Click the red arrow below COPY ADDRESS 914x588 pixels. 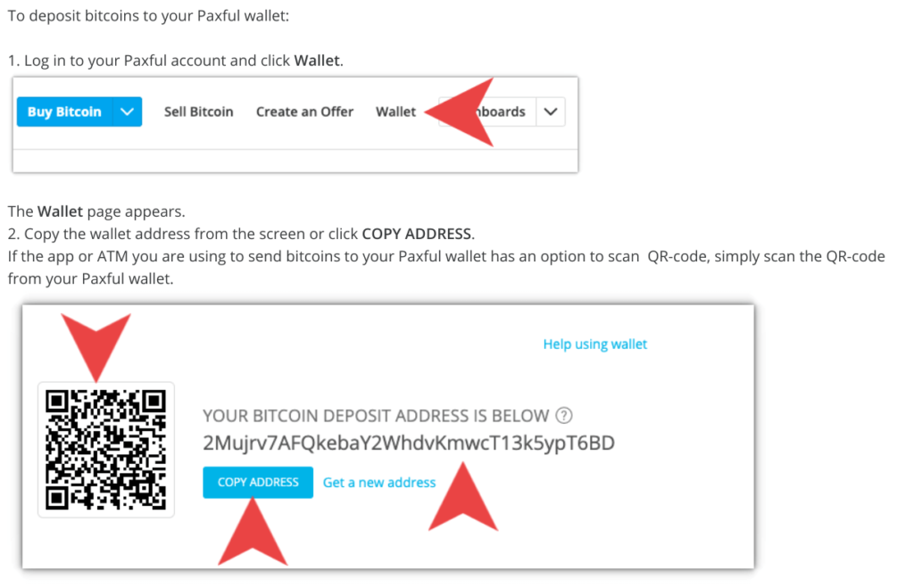click(x=253, y=532)
